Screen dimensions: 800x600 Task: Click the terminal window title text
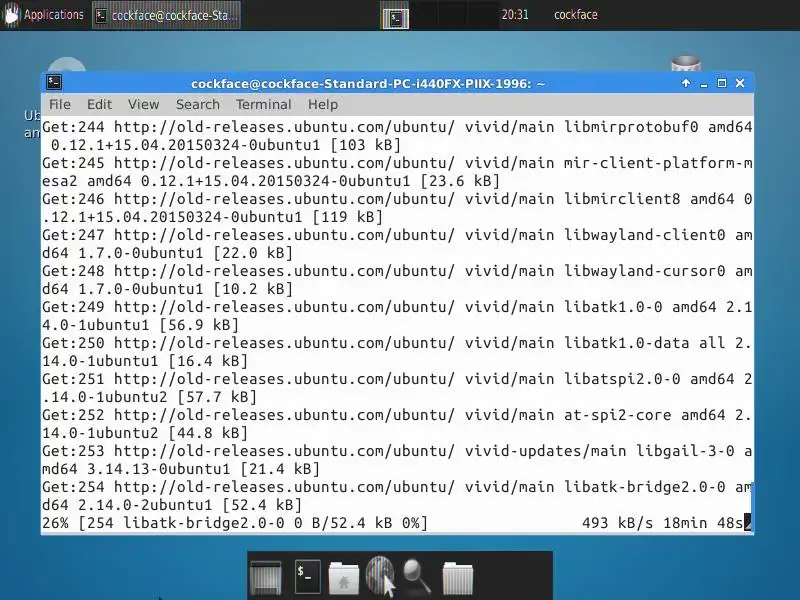368,83
